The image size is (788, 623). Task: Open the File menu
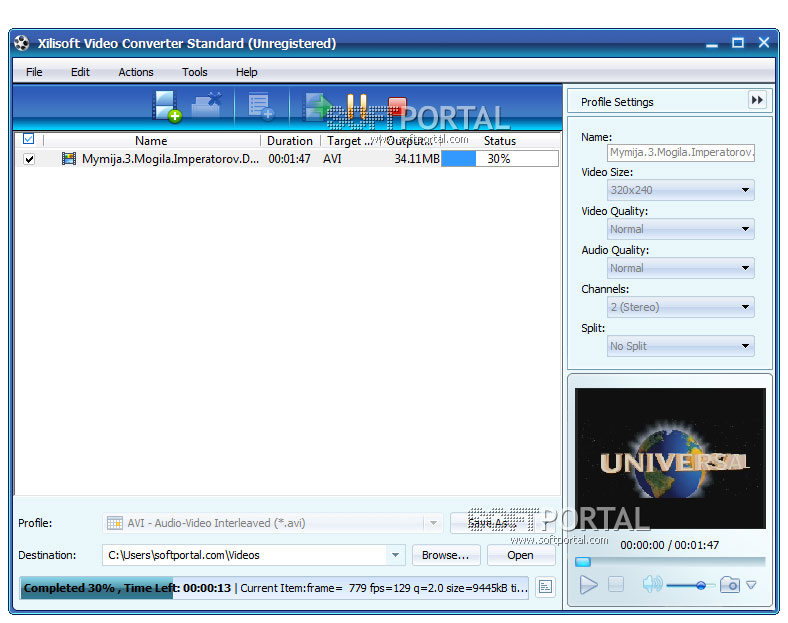point(34,72)
